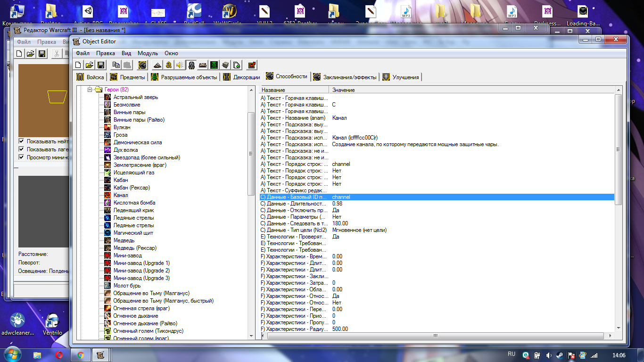The image size is (644, 362).
Task: Click the tree panel vertical scrollbar
Action: click(x=251, y=153)
